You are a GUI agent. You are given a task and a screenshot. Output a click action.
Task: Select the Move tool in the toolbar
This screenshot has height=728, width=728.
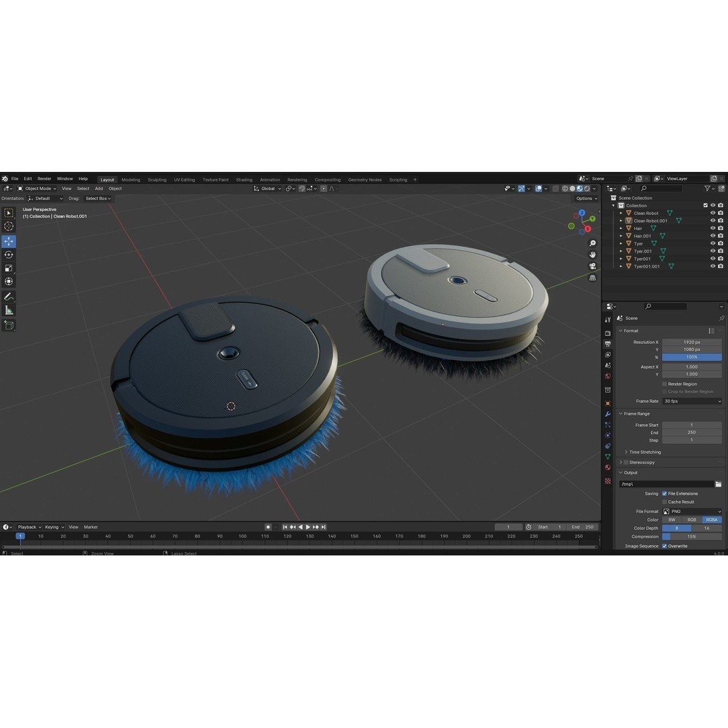[x=9, y=241]
